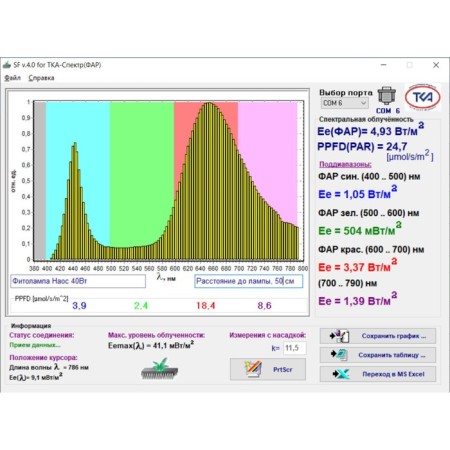Open the COM 6 port dropdown
The image size is (450, 450).
coord(345,103)
